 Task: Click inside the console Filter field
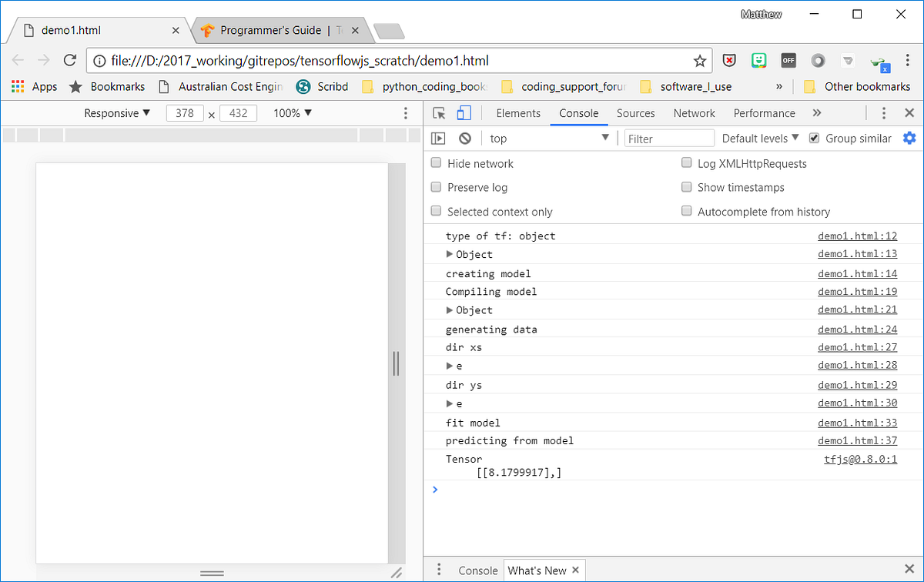[x=668, y=138]
